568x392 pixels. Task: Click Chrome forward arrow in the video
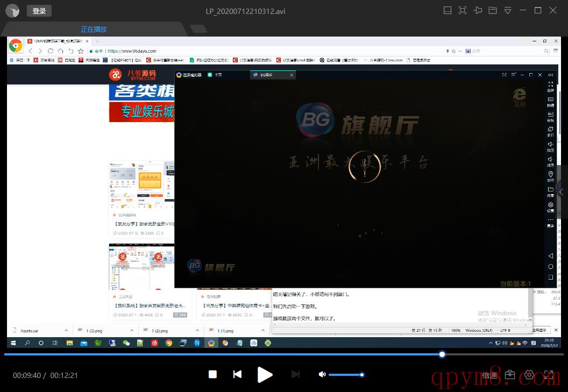coord(40,51)
